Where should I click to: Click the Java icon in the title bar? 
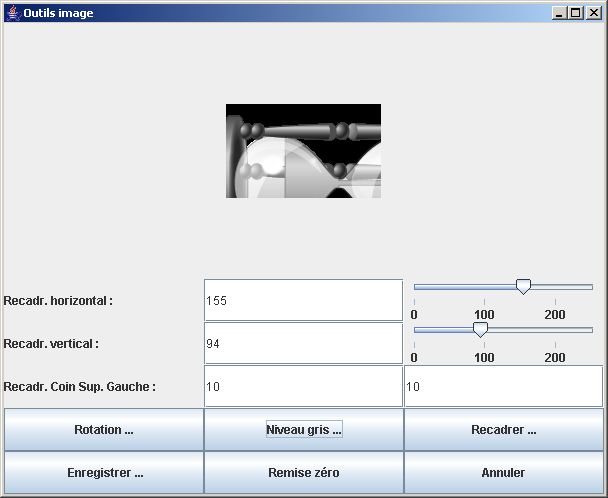tap(13, 12)
